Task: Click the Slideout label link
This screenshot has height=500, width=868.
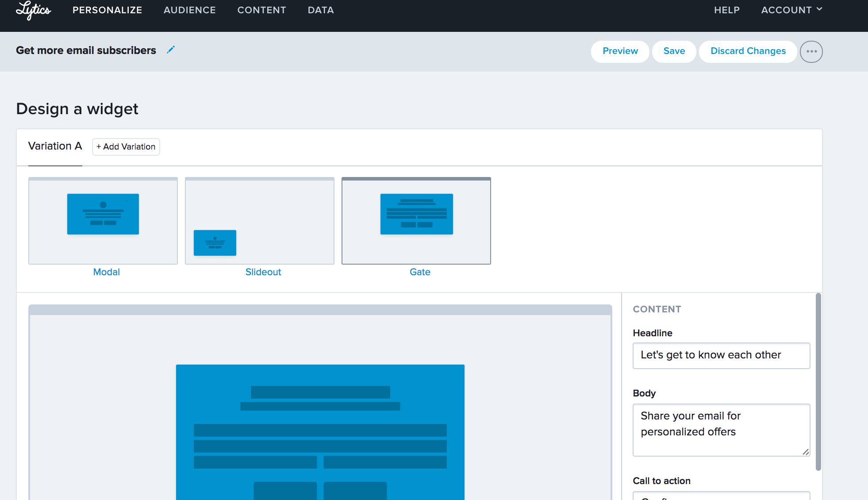Action: click(263, 272)
